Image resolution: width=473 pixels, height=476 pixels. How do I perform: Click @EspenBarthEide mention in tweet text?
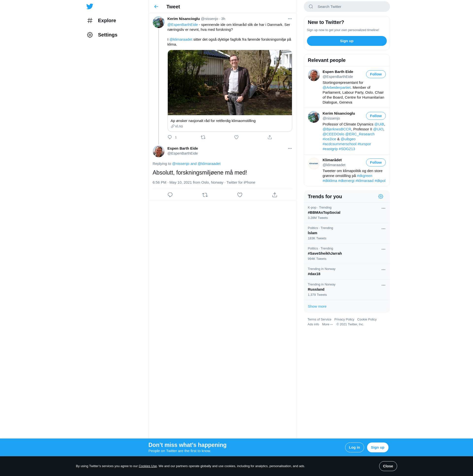[x=183, y=25]
